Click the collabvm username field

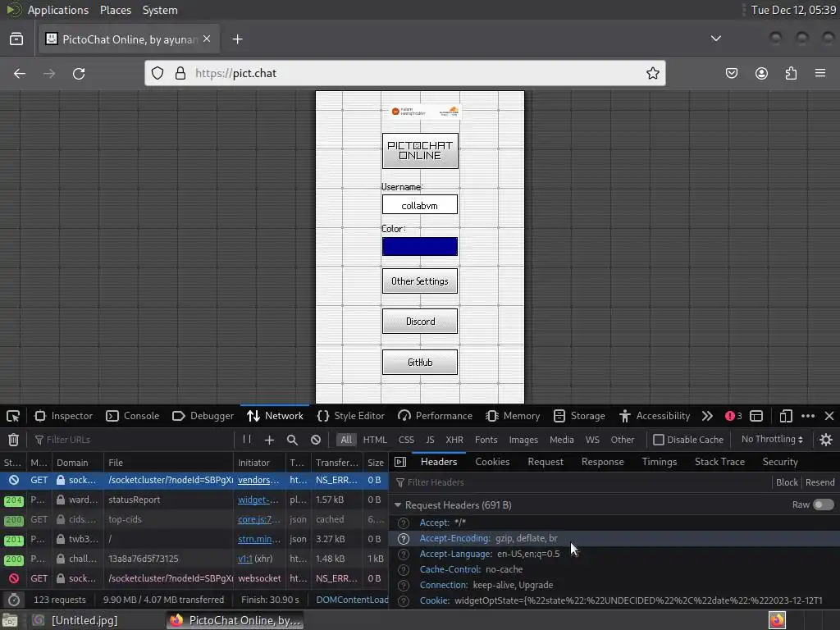pyautogui.click(x=419, y=205)
